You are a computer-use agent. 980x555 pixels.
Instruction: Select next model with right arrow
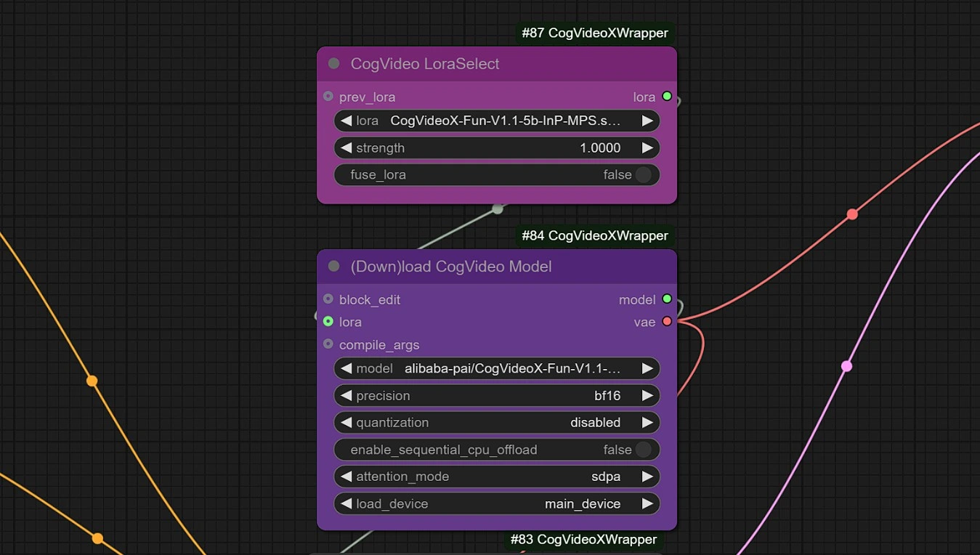647,368
